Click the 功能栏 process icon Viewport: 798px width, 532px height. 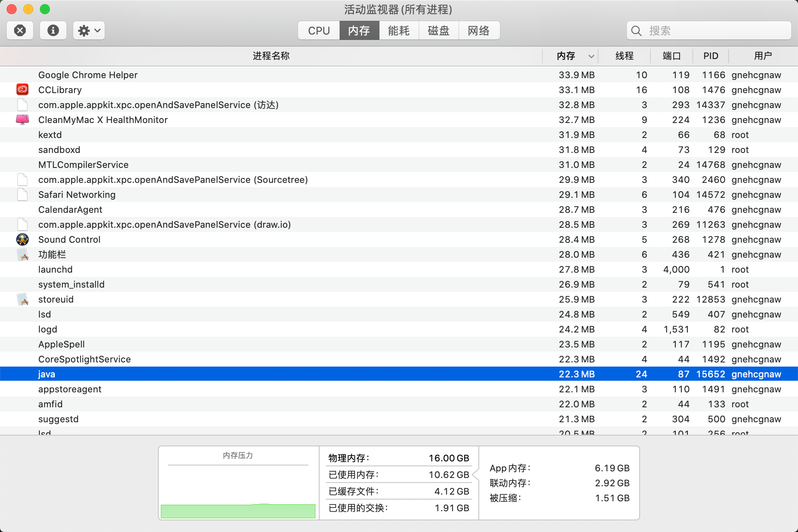pyautogui.click(x=22, y=254)
